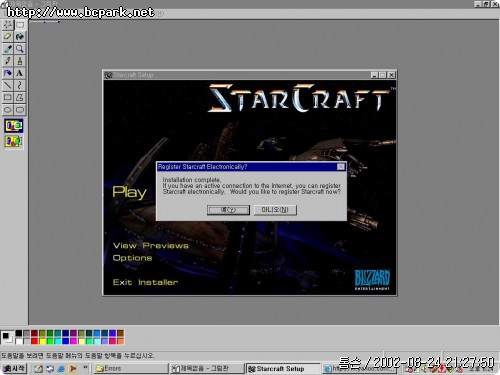This screenshot has width=500, height=375.
Task: Select the Eraser tool in Paint
Action: [x=8, y=37]
